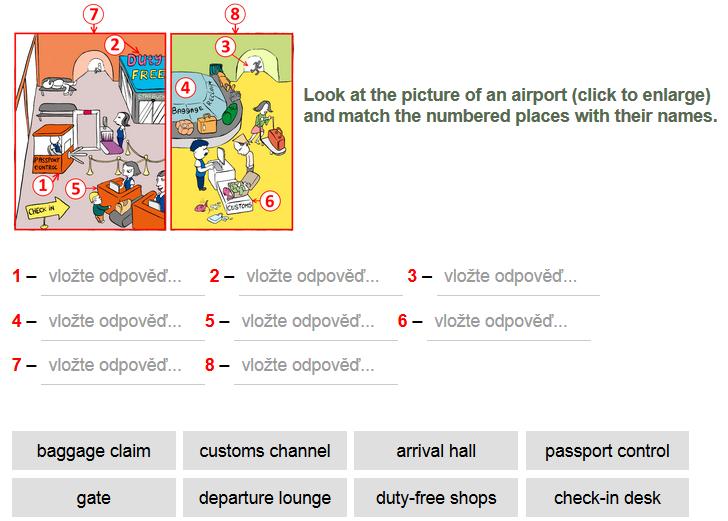This screenshot has height=521, width=728.
Task: Focus the answer field for number 2
Action: pos(320,277)
